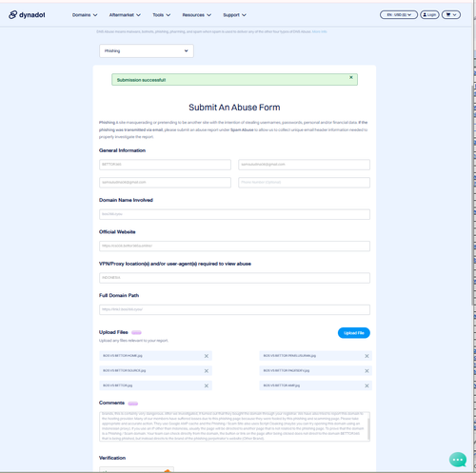Image resolution: width=476 pixels, height=473 pixels.
Task: Remove the BOS VS BETTOR AMP.jpg file
Action: pos(367,385)
